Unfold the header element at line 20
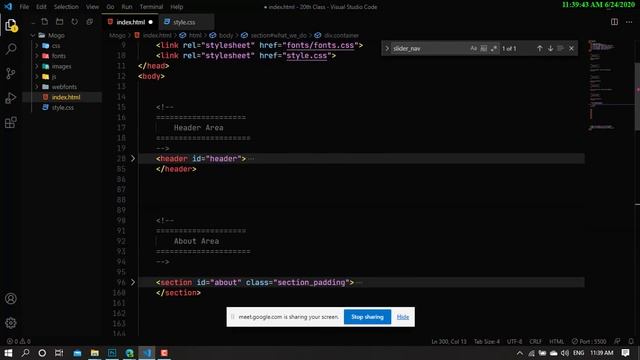This screenshot has width=640, height=360. [x=133, y=158]
